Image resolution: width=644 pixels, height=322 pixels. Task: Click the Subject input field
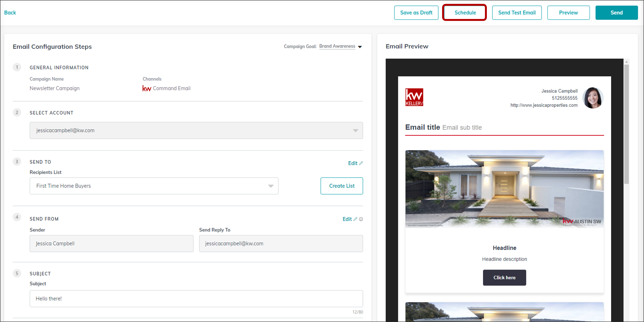pyautogui.click(x=196, y=299)
